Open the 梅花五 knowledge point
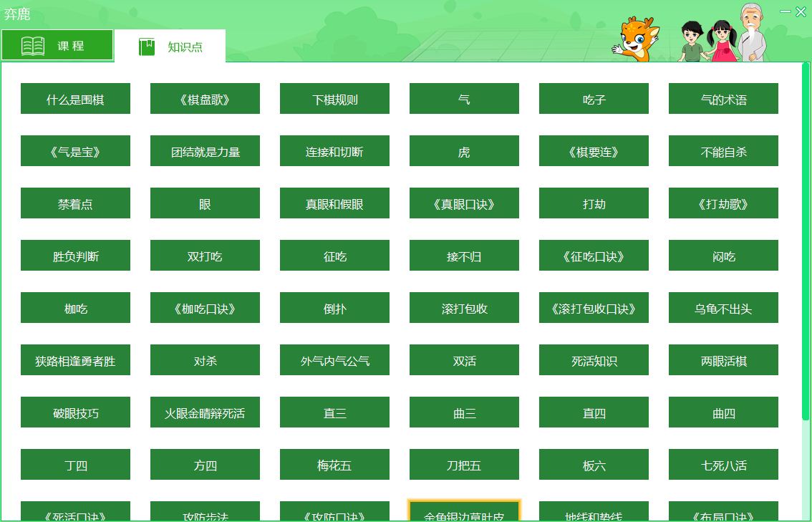The image size is (812, 522). point(334,465)
